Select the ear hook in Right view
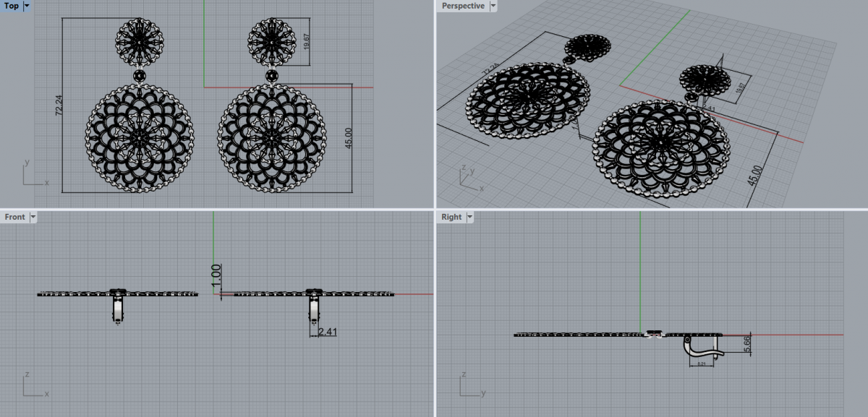 tap(702, 348)
